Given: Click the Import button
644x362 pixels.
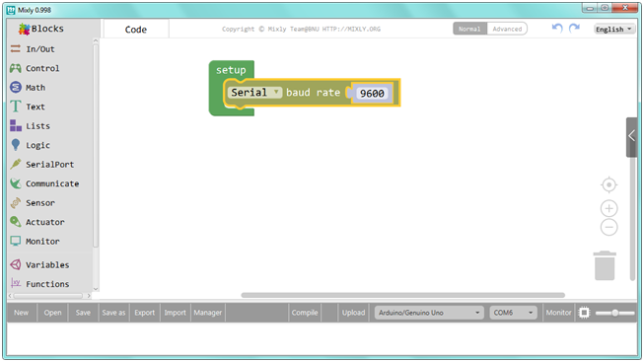Looking at the screenshot, I should click(x=175, y=313).
